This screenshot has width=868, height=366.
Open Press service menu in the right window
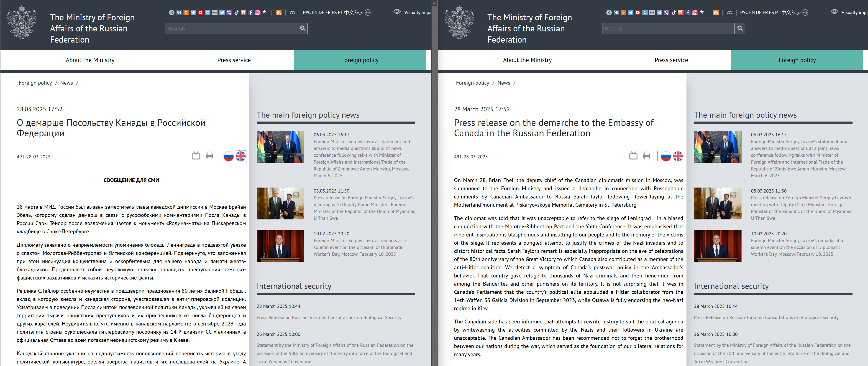[671, 60]
